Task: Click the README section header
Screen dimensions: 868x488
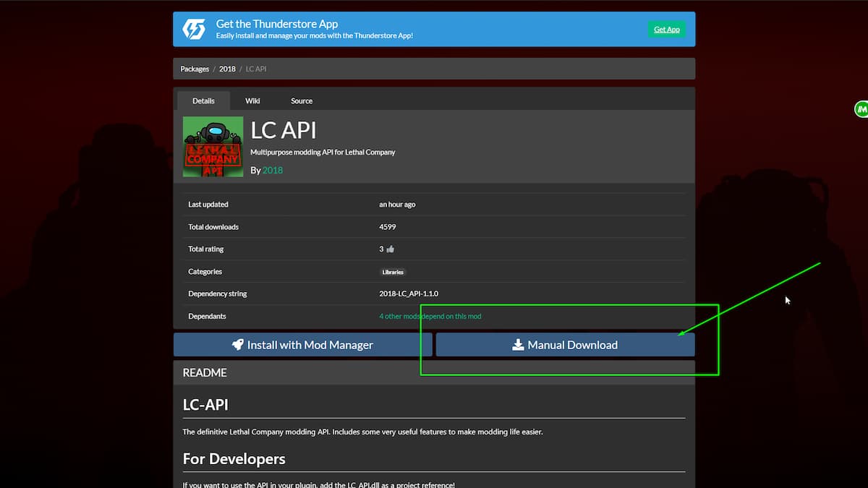Action: pos(205,373)
